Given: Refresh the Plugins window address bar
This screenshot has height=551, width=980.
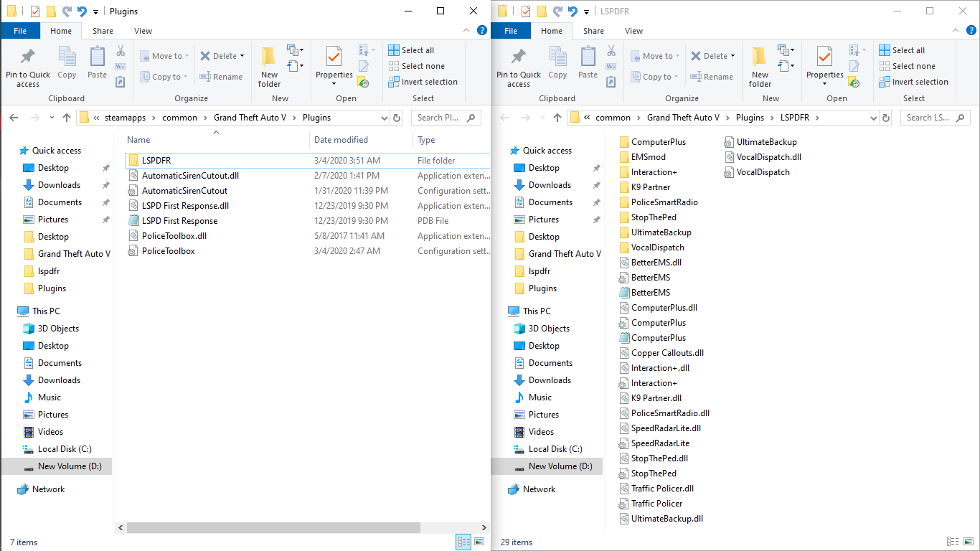Looking at the screenshot, I should [x=397, y=118].
